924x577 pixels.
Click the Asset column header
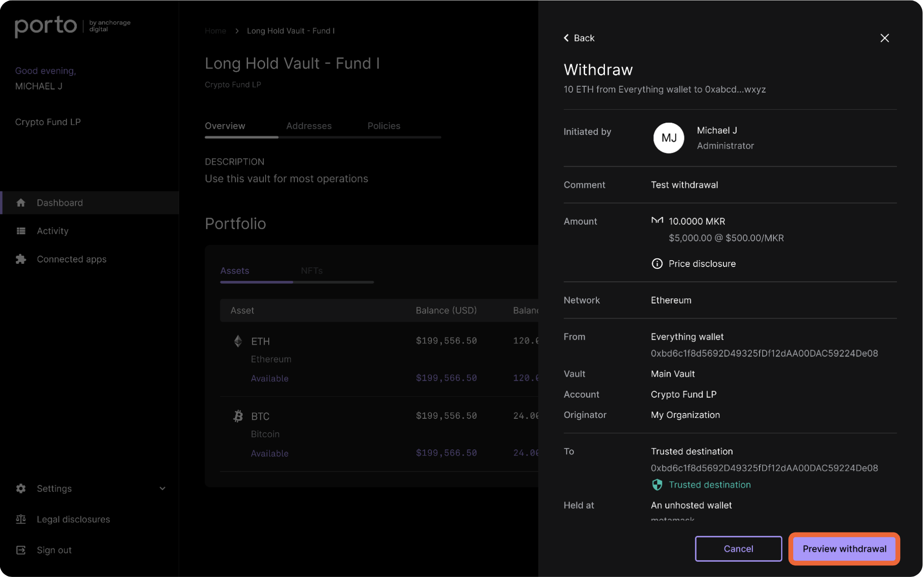[x=242, y=311]
